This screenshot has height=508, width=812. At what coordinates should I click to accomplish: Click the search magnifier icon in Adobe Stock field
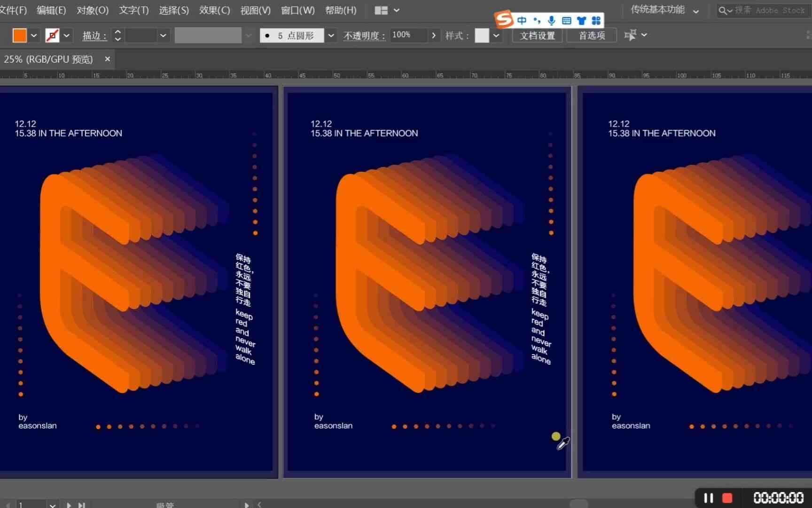point(723,10)
